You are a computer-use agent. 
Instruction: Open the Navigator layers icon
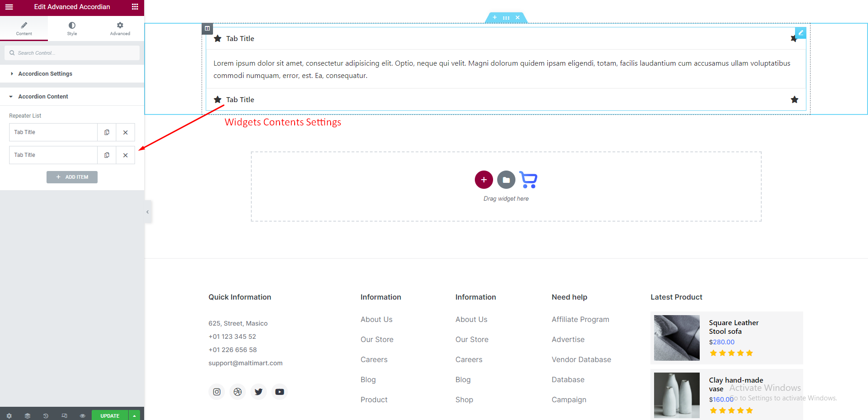click(27, 415)
